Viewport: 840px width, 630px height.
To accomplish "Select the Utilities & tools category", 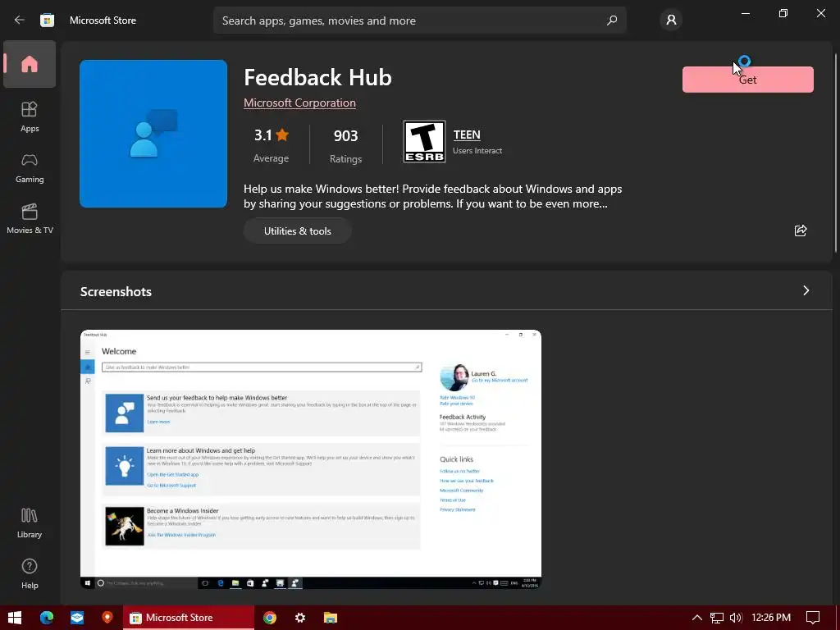I will click(297, 231).
